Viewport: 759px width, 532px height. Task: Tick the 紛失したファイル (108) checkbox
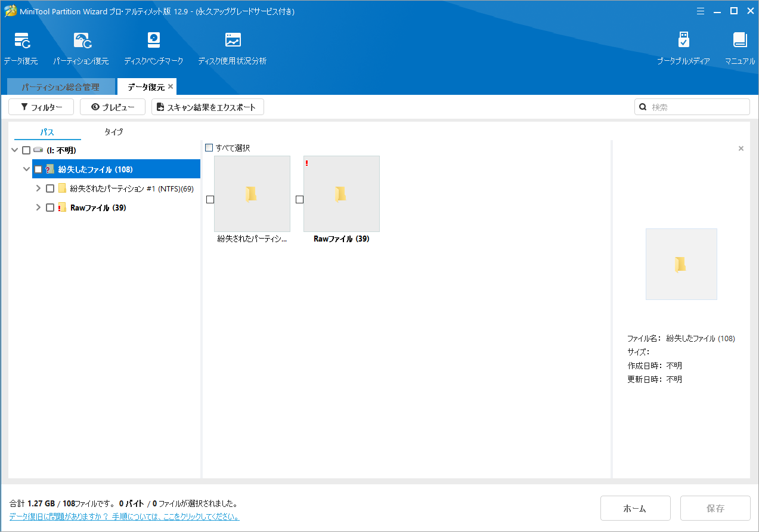[38, 169]
